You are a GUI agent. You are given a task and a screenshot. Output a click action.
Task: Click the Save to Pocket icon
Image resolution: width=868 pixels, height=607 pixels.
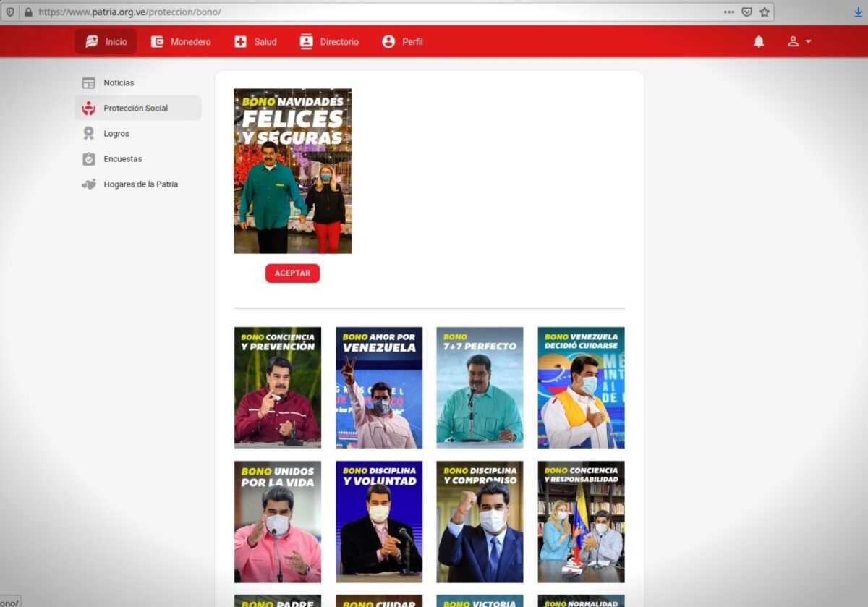(747, 12)
